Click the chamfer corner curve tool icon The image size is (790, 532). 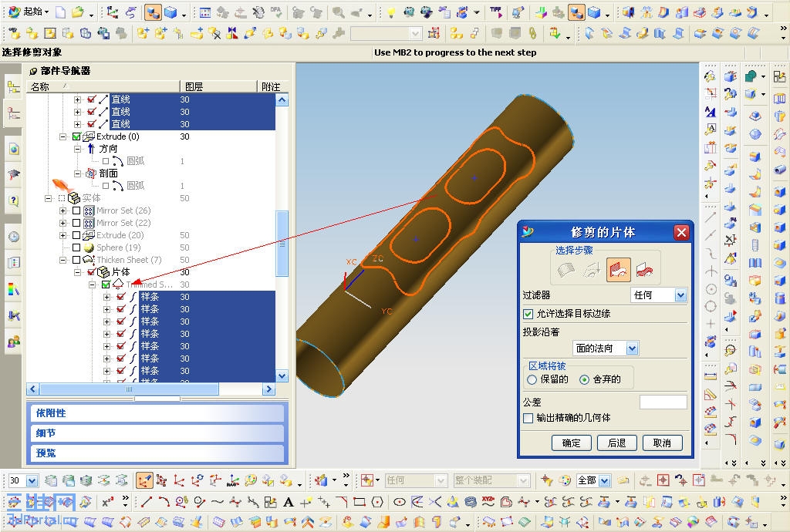coord(342,502)
